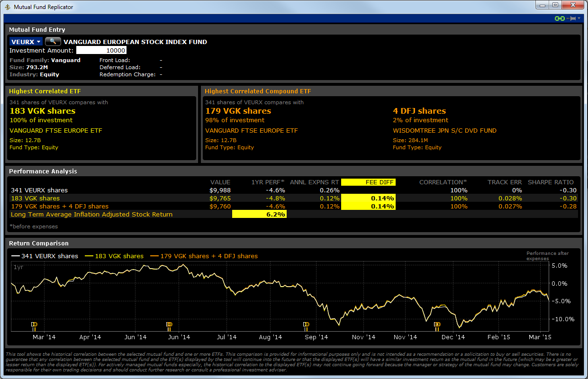Click the gray pushpin icon
Screen dimensions: 588x379
coord(571,18)
